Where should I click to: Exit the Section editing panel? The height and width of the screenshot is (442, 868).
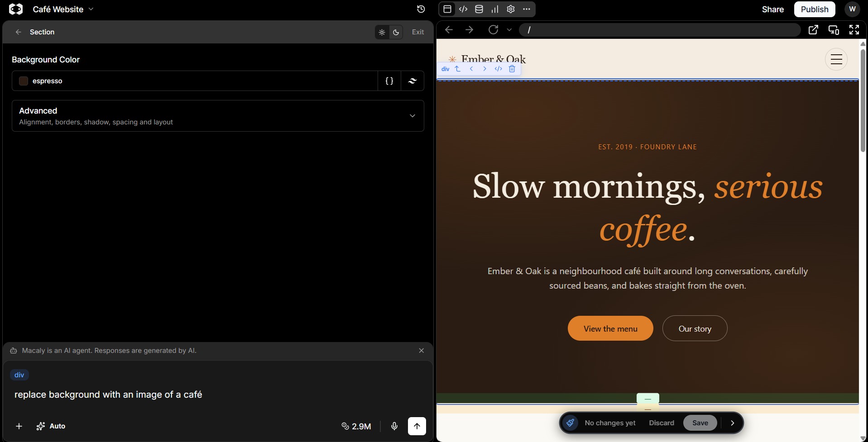click(418, 32)
